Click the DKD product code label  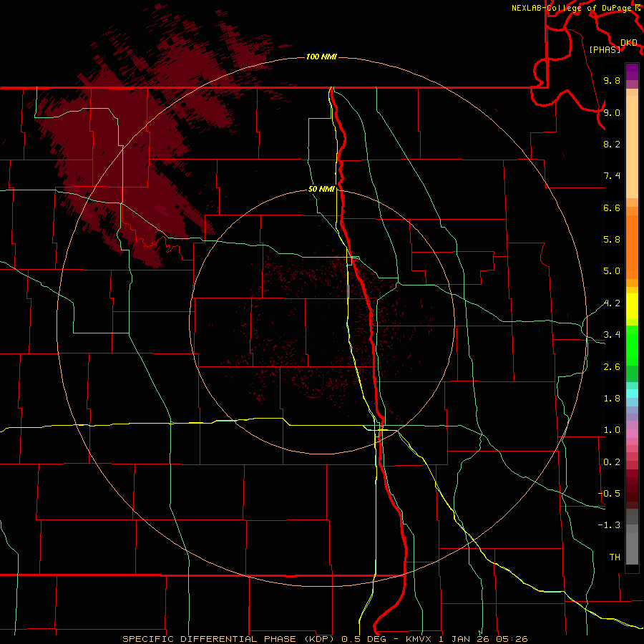[x=629, y=43]
